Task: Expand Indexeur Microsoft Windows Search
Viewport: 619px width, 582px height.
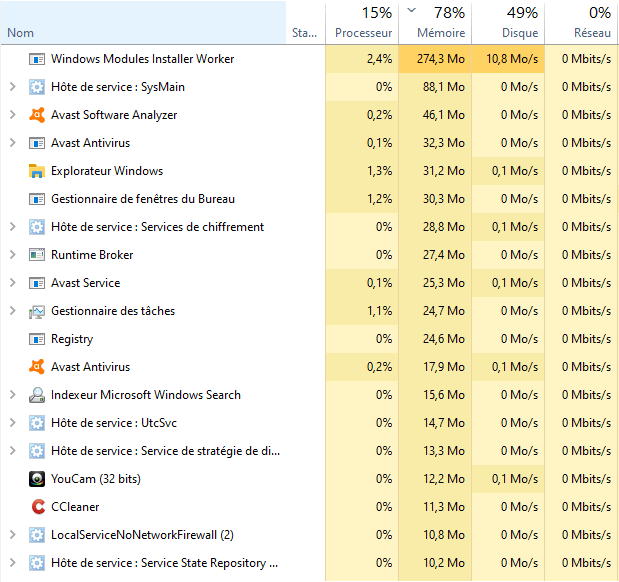Action: pyautogui.click(x=13, y=395)
